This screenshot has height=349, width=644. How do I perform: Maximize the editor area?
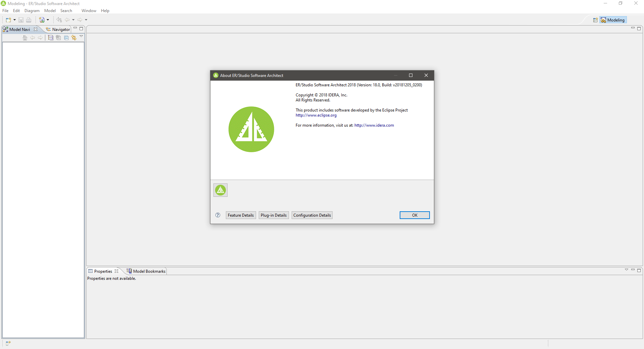[639, 29]
